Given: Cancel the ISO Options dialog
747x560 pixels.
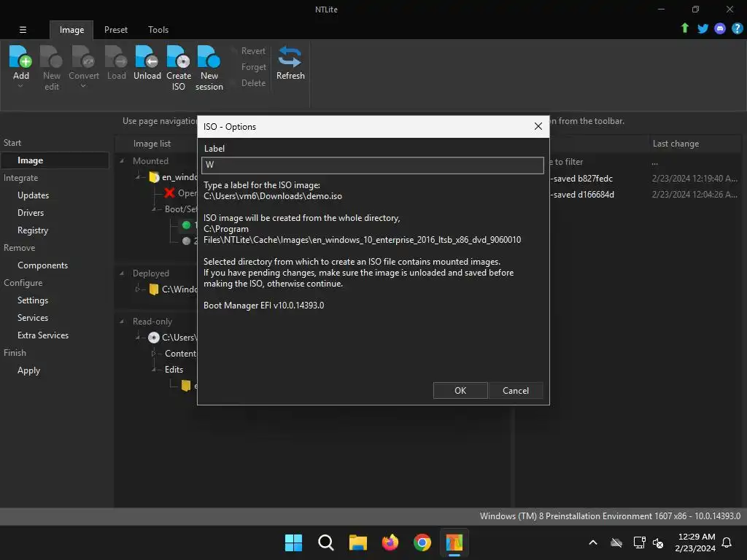Looking at the screenshot, I should 516,391.
